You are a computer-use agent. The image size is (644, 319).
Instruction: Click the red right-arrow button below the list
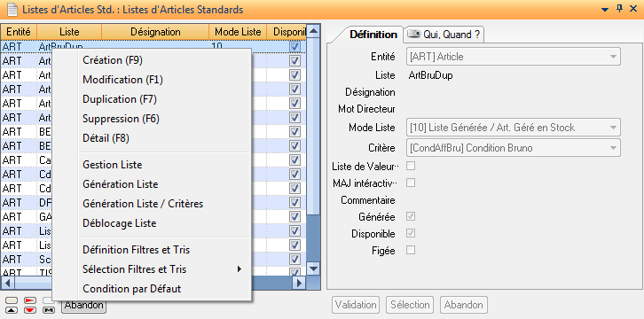pos(30,300)
